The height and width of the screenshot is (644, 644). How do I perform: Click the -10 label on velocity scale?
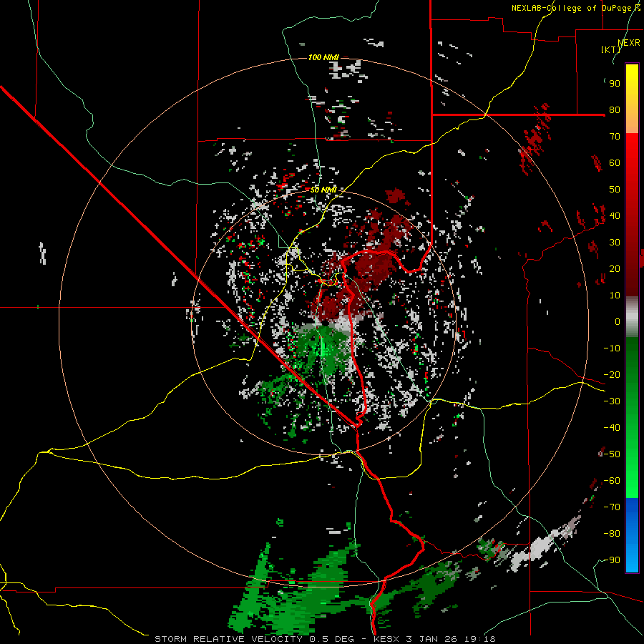(x=612, y=348)
